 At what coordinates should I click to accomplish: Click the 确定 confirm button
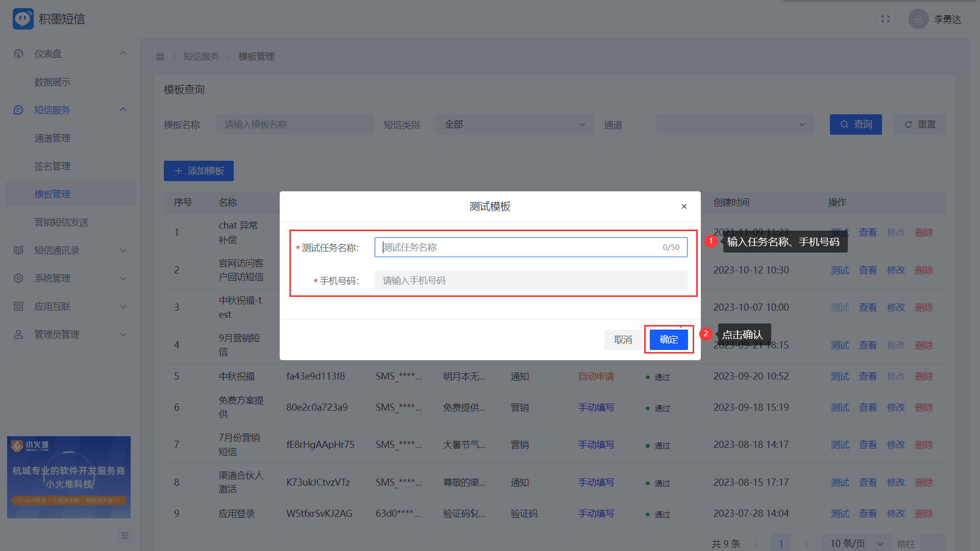click(x=669, y=340)
